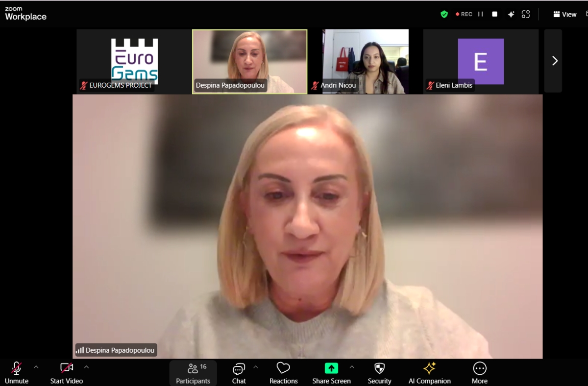Expand chat options arrow beside Chat
This screenshot has width=588, height=386.
(255, 367)
